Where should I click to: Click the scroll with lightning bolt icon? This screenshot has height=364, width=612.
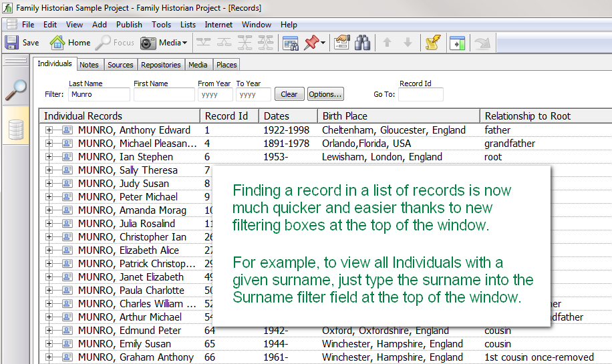pyautogui.click(x=433, y=43)
